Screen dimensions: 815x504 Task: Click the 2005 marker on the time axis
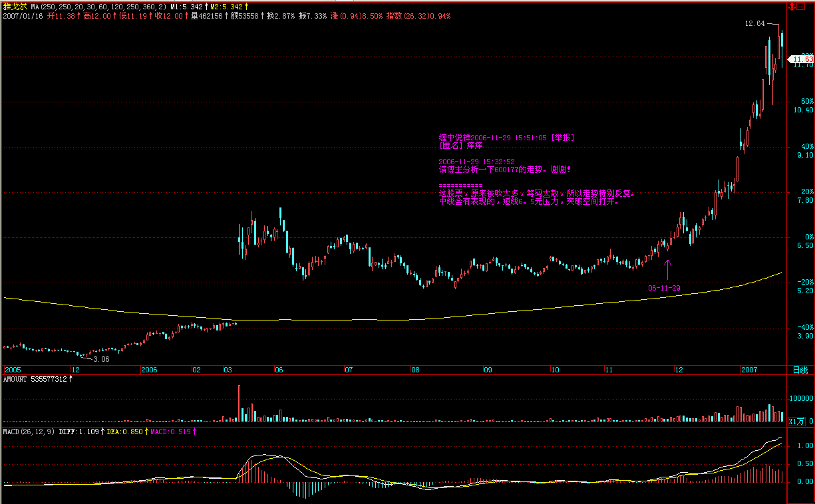(x=13, y=370)
